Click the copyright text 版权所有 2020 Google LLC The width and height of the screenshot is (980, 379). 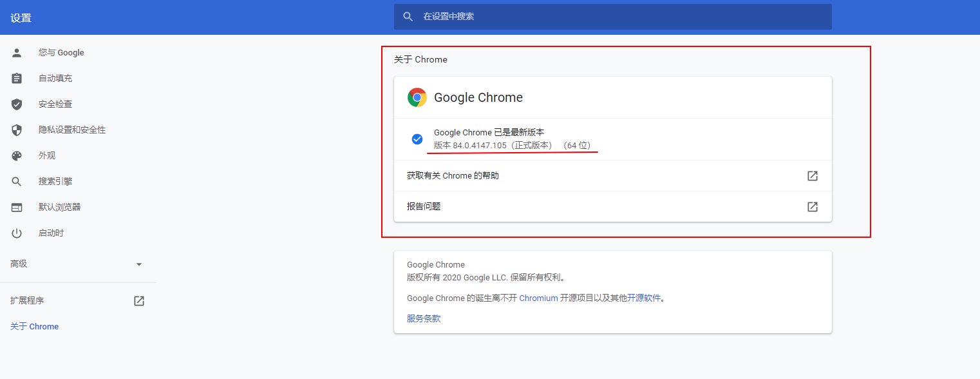point(457,278)
